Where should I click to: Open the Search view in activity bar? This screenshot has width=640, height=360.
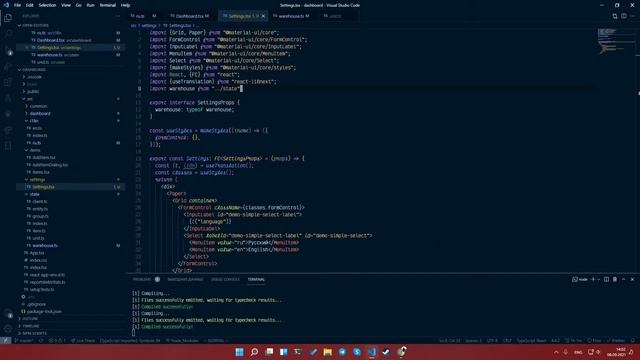[x=8, y=34]
